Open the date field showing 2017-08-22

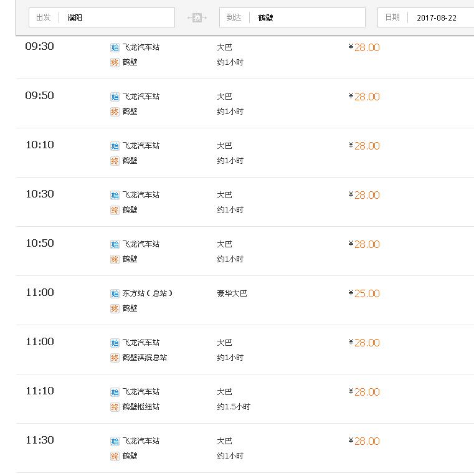point(426,17)
